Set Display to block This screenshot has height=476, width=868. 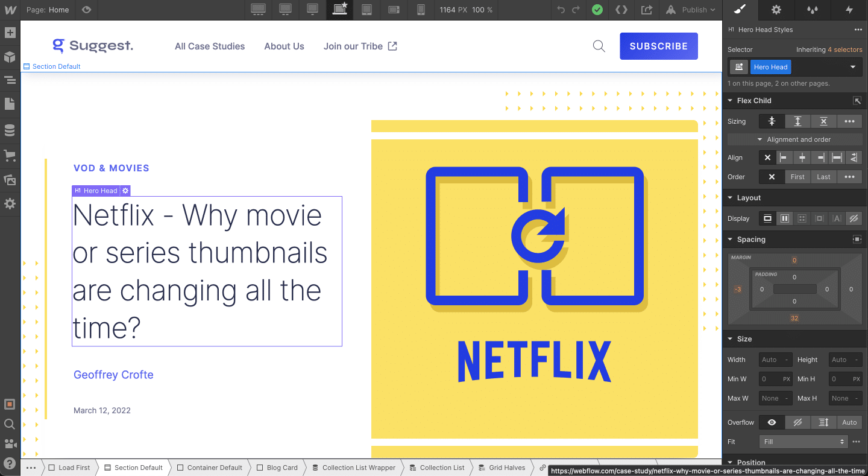pos(767,218)
